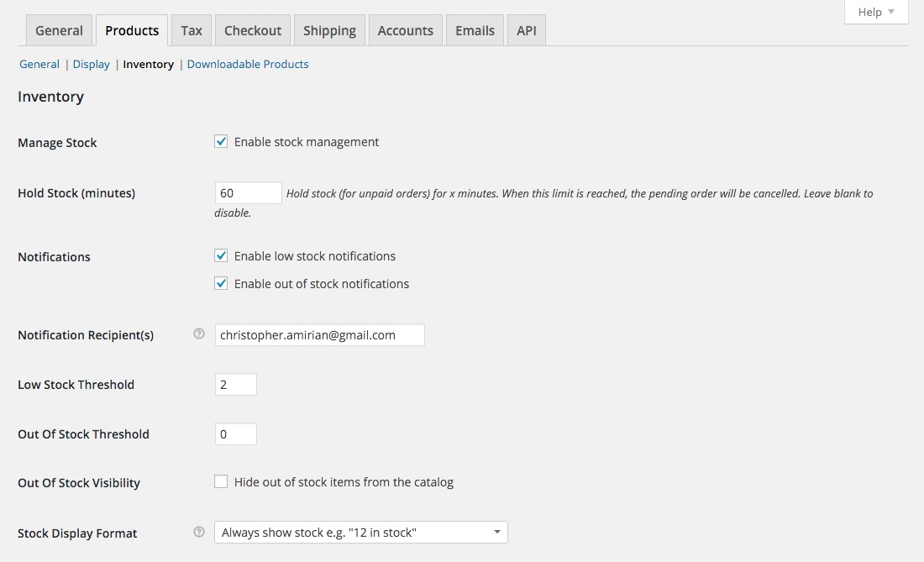Toggle Enable stock management checkbox

[221, 142]
